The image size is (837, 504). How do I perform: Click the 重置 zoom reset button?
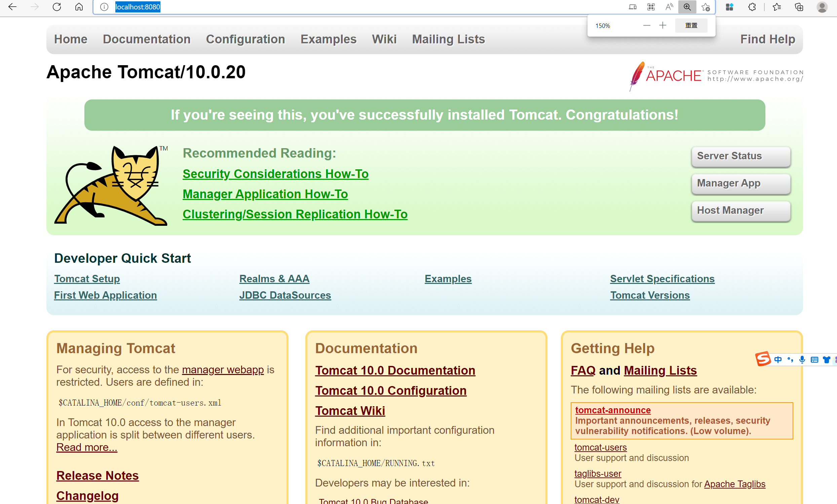tap(691, 26)
